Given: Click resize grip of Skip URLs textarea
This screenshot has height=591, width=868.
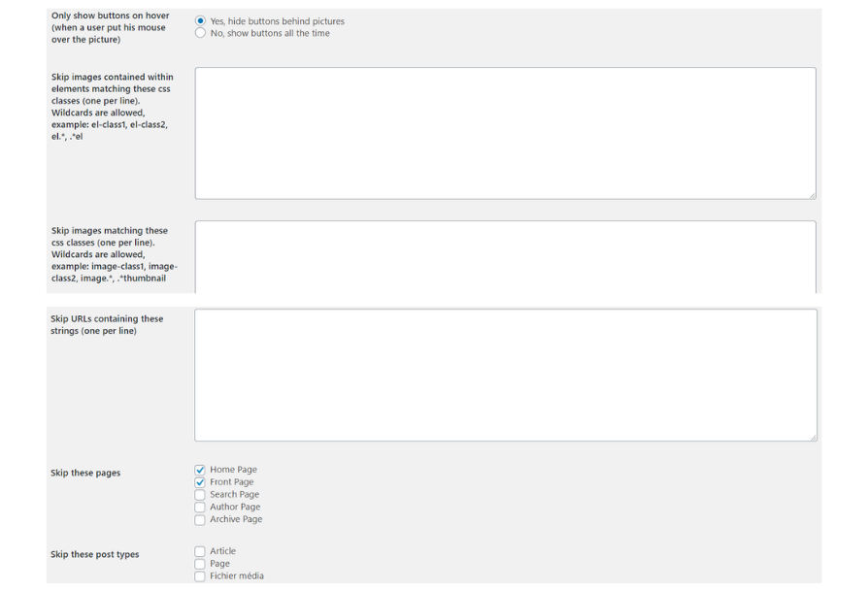Looking at the screenshot, I should click(x=813, y=437).
